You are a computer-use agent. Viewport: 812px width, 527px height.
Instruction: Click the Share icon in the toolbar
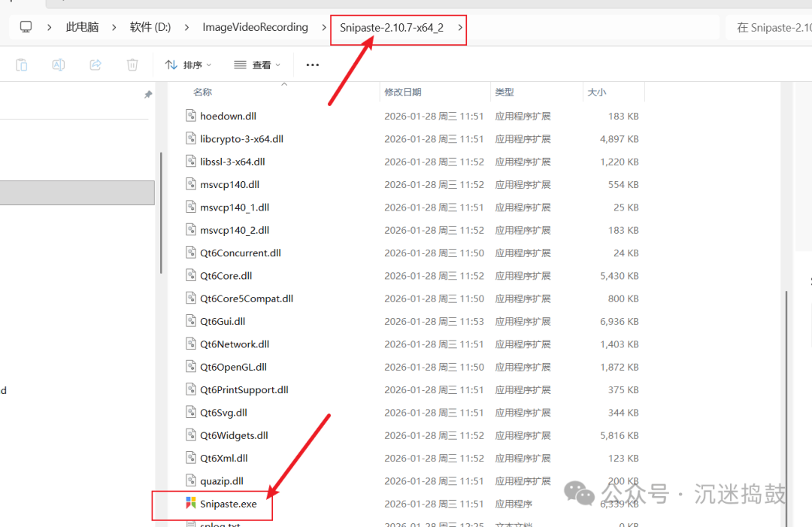95,65
